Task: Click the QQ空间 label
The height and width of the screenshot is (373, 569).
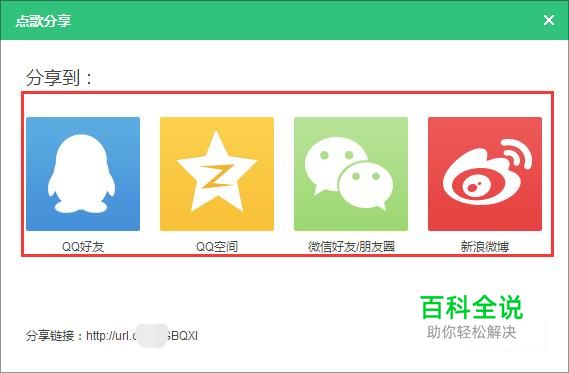Action: 217,247
